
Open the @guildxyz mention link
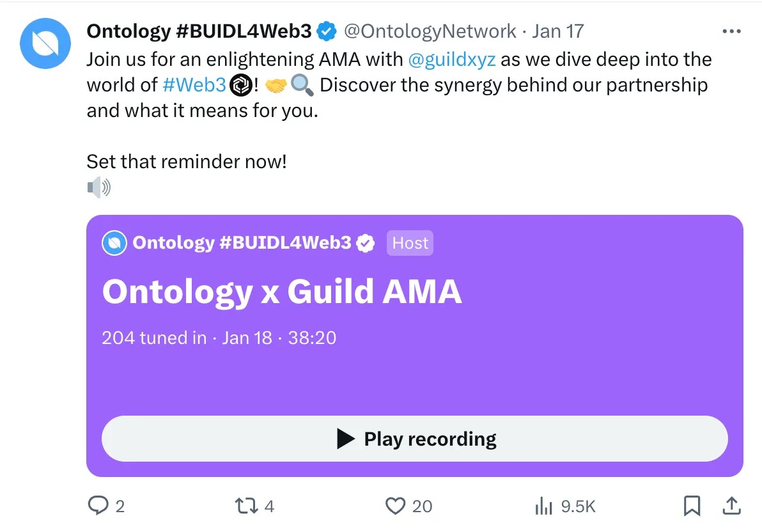tap(452, 59)
